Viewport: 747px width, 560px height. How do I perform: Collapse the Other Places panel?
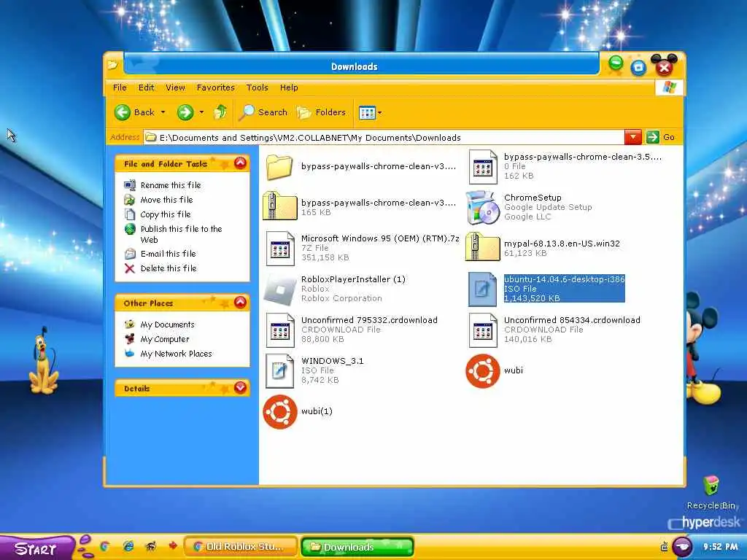click(240, 302)
